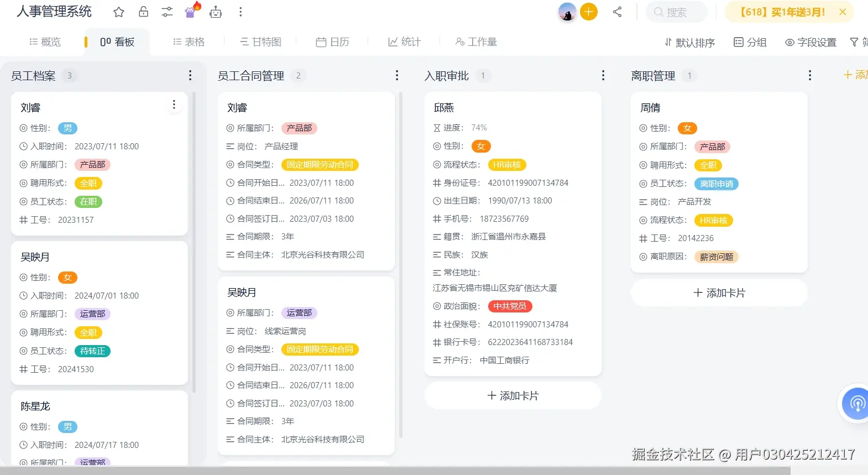Open the 员工合同管理 column more menu
Image resolution: width=868 pixels, height=475 pixels.
coord(397,75)
